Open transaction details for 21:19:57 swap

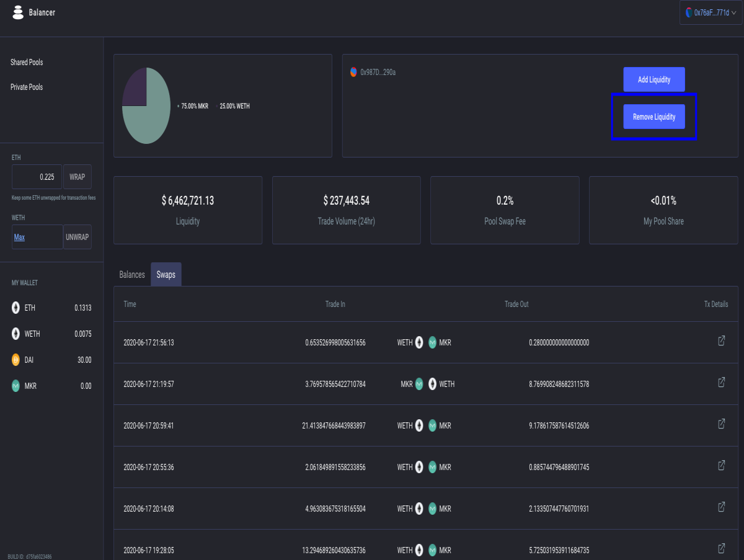(722, 383)
